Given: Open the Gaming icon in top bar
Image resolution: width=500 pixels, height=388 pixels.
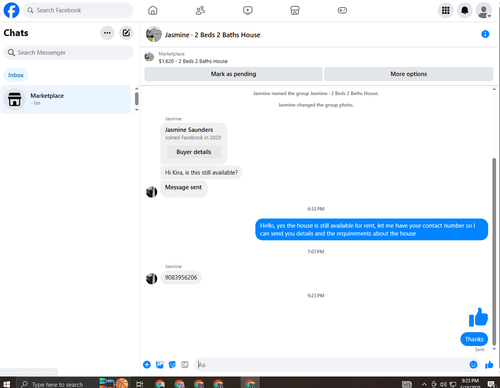Looking at the screenshot, I should pyautogui.click(x=342, y=11).
